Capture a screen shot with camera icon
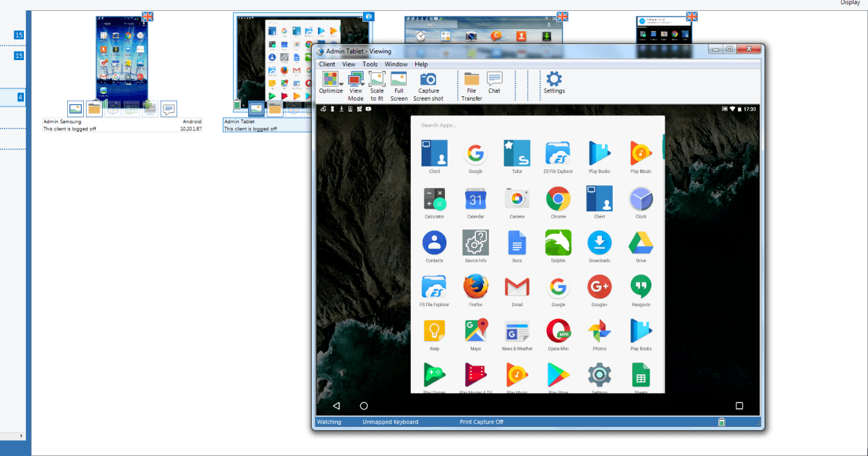The image size is (868, 456). click(x=428, y=80)
